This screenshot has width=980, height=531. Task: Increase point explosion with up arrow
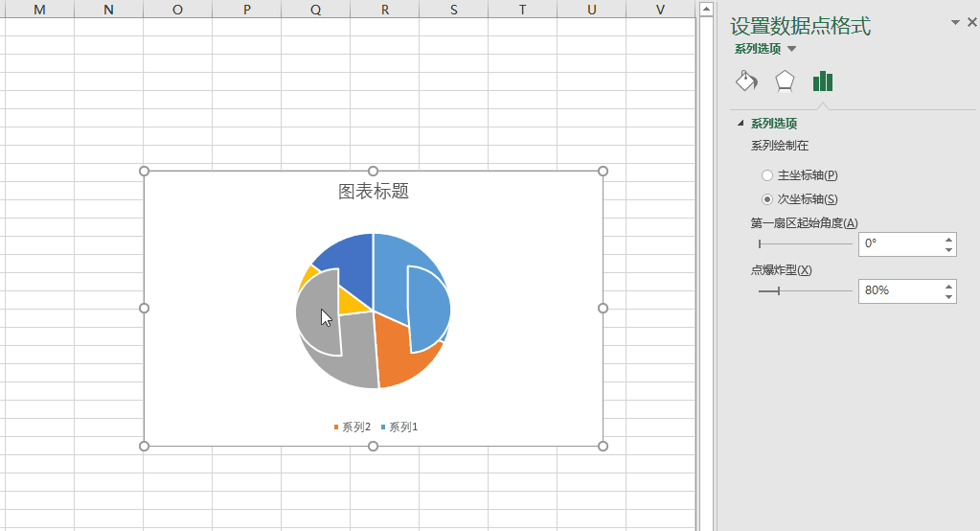(948, 286)
